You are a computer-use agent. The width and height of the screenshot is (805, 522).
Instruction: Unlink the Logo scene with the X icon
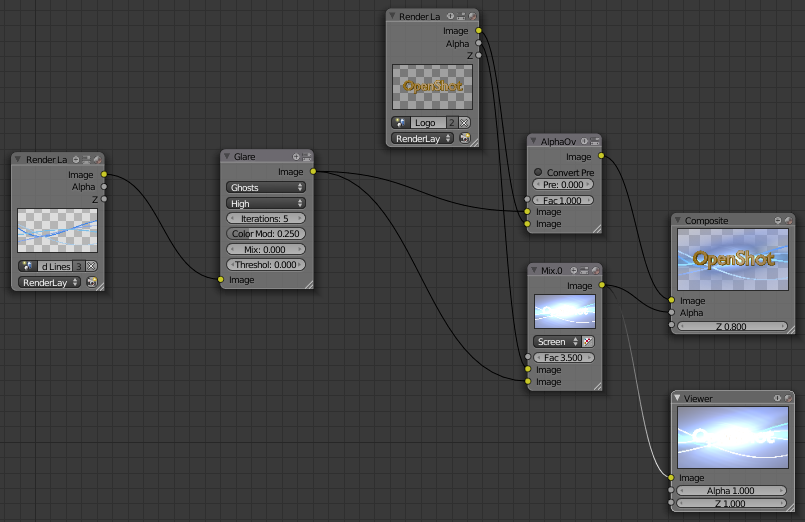464,122
